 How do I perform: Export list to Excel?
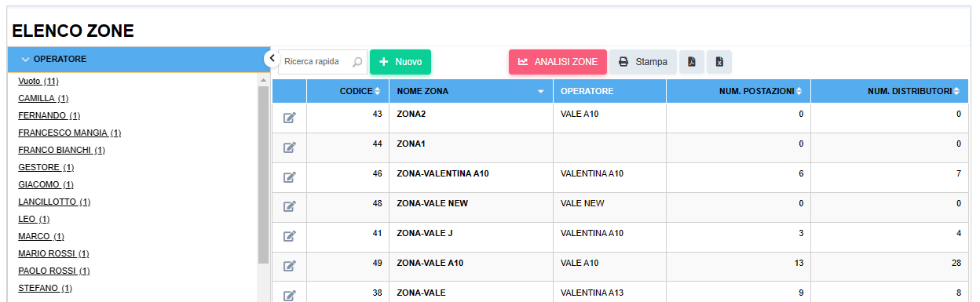point(719,62)
